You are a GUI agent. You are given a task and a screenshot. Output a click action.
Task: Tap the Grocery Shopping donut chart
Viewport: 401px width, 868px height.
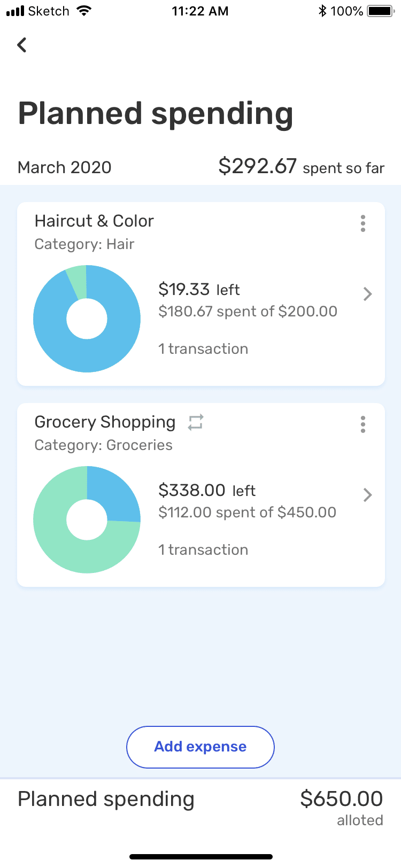tap(87, 520)
